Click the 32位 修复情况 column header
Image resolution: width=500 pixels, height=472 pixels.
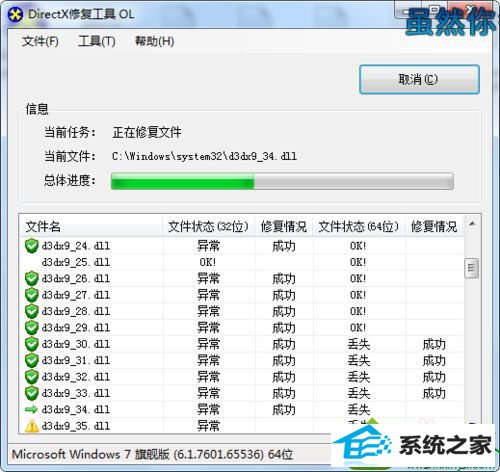pyautogui.click(x=284, y=227)
